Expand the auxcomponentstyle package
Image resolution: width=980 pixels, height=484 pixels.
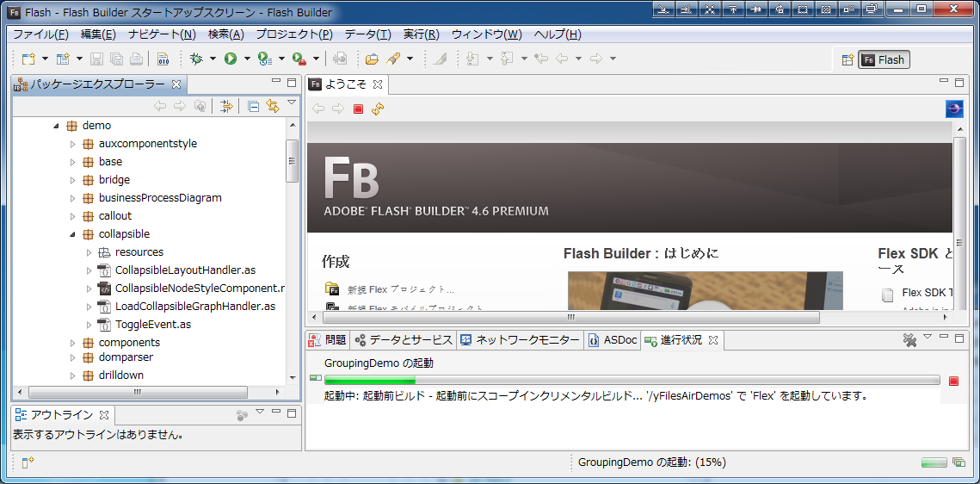click(x=72, y=144)
